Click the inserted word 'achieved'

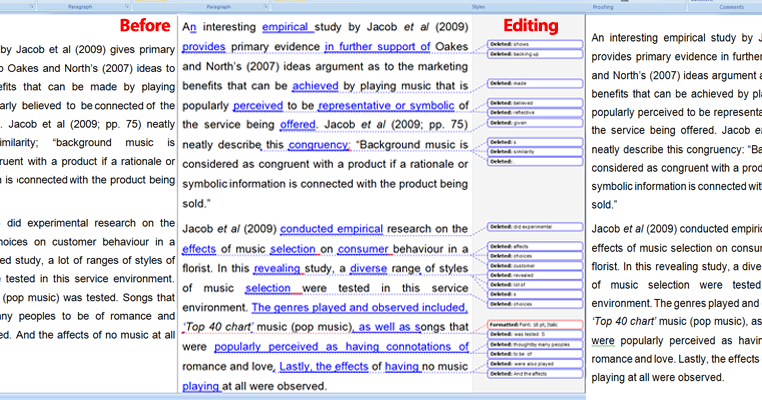coord(315,86)
